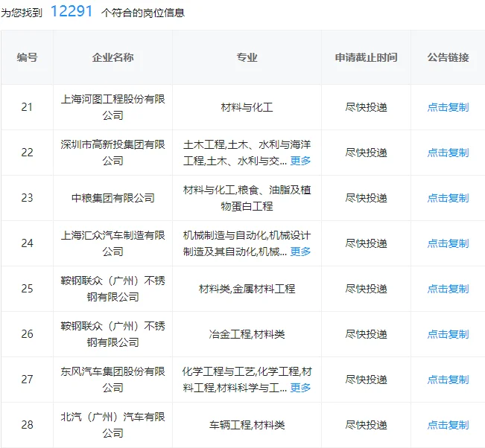The height and width of the screenshot is (448, 485).
Task: Copy announcement link for row 24
Action: click(448, 243)
